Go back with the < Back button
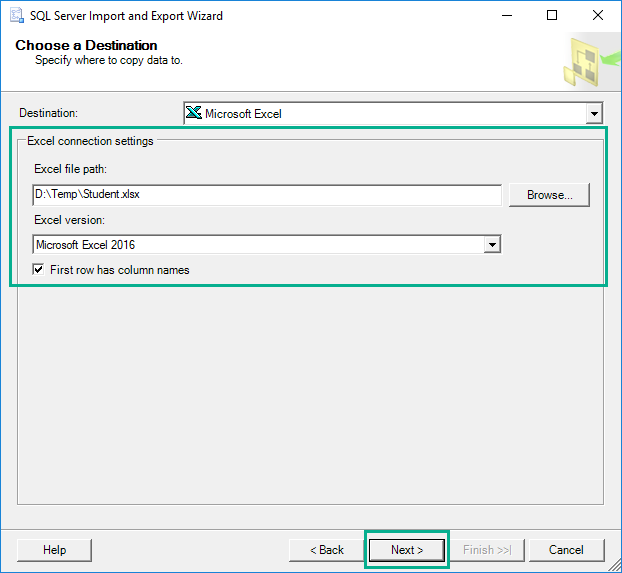Screen dimensions: 622x573 [326, 550]
